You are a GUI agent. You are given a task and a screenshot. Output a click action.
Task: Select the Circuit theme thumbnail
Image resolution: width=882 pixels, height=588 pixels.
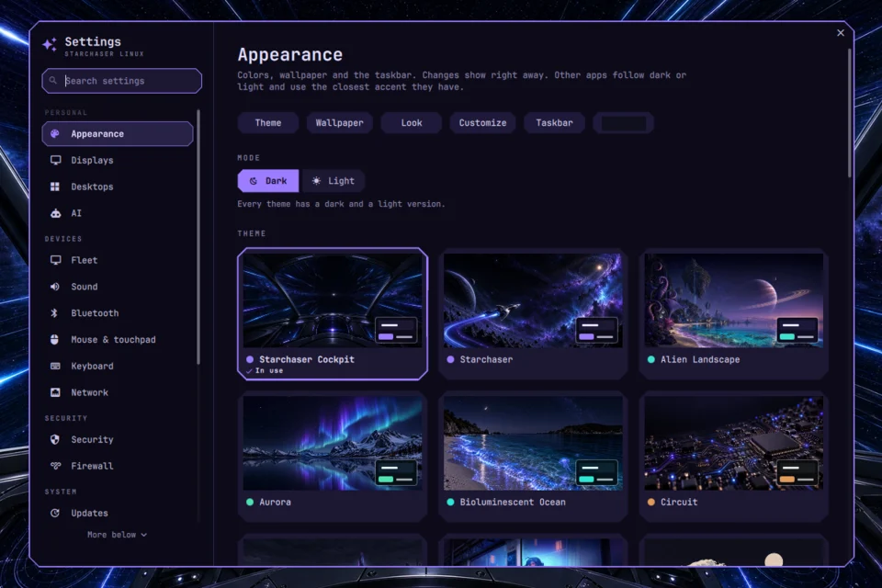tap(733, 443)
